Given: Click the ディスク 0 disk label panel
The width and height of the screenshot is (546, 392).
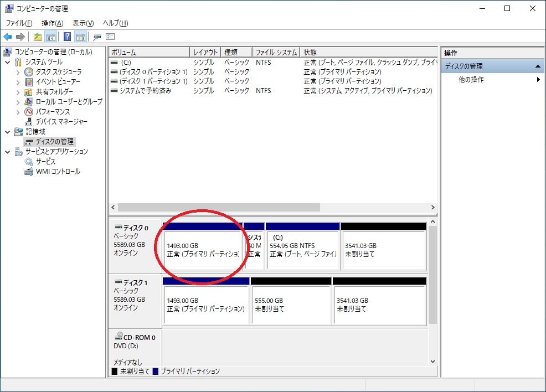Looking at the screenshot, I should (135, 246).
